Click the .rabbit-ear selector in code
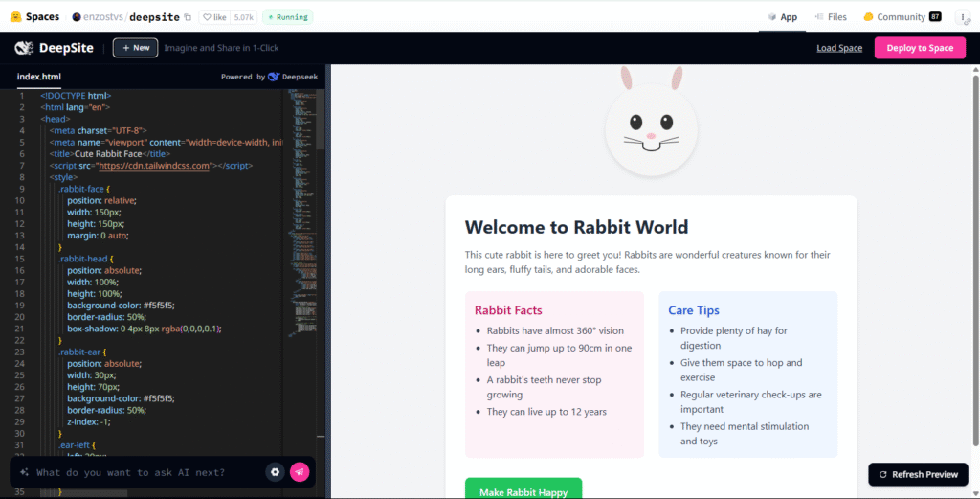The image size is (980, 499). [80, 352]
